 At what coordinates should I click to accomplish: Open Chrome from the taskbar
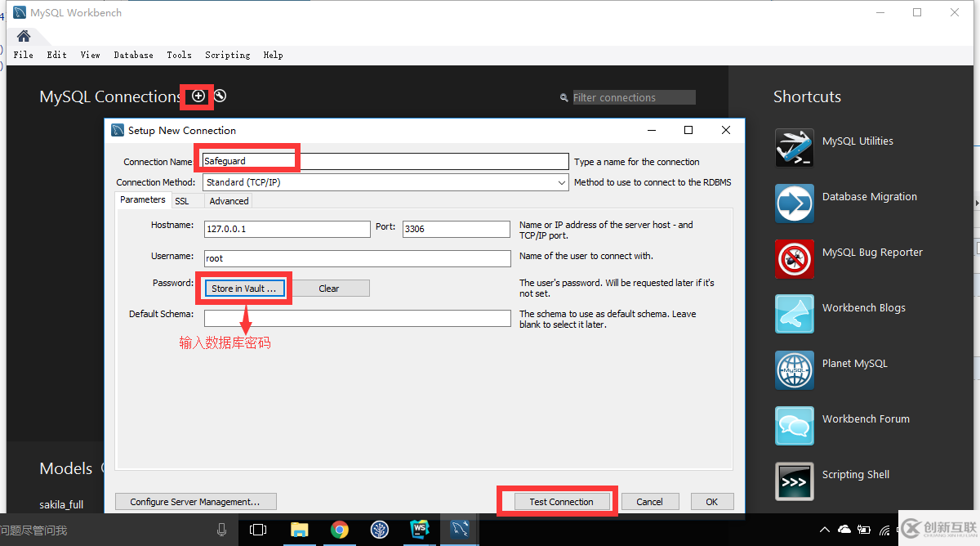click(340, 530)
